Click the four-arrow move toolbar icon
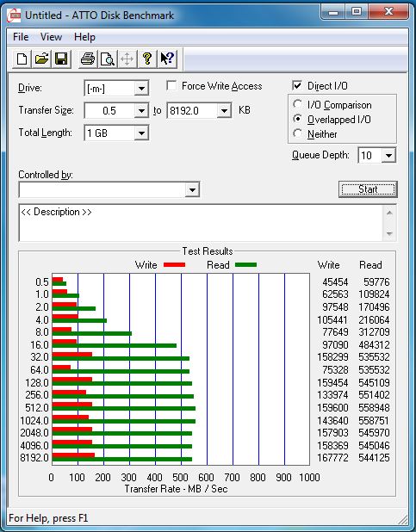Image resolution: width=416 pixels, height=532 pixels. pyautogui.click(x=127, y=59)
